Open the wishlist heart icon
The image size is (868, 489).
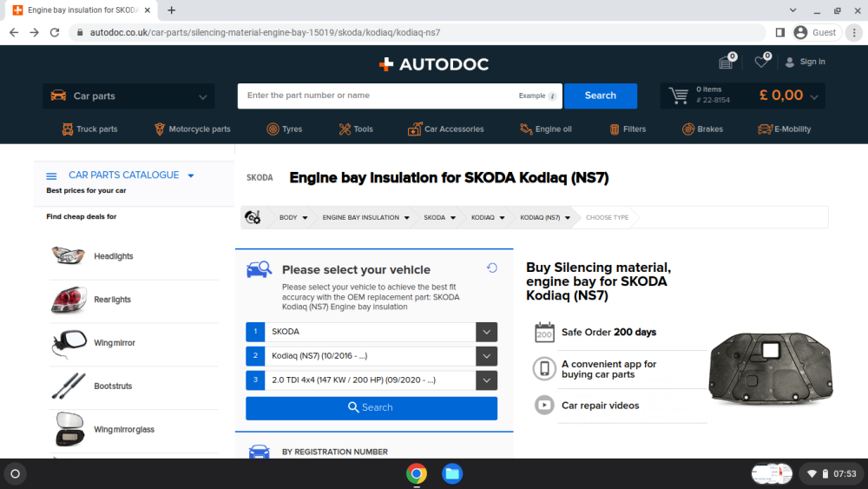761,62
